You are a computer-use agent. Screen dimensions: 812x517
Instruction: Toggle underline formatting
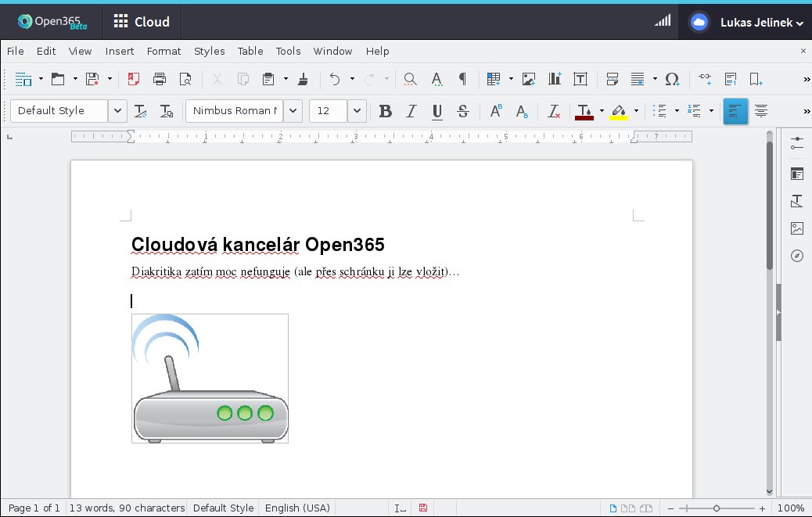click(437, 111)
